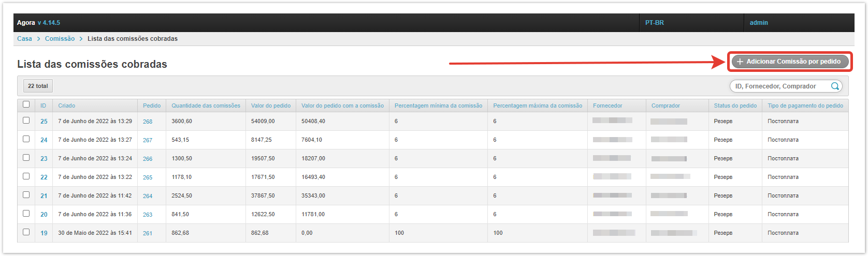Screen dimensions: 868x256
Task: Click the plus icon on Adicionar Comissão button
Action: pyautogui.click(x=740, y=62)
